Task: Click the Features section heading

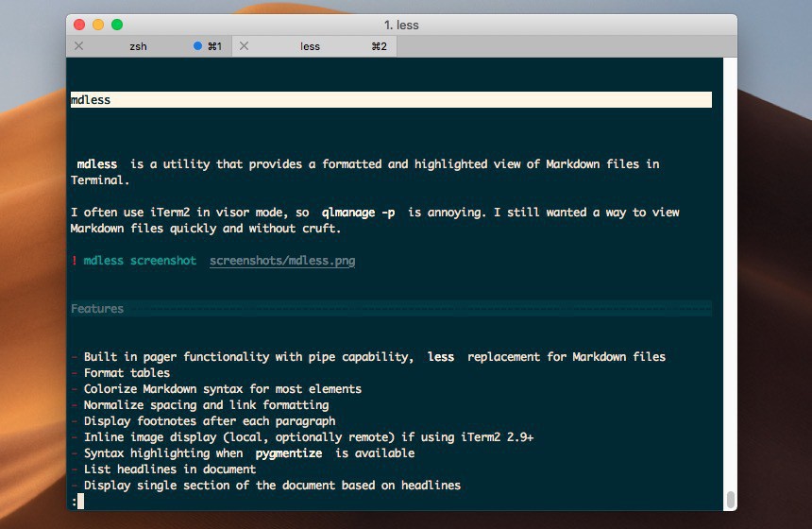Action: (97, 309)
